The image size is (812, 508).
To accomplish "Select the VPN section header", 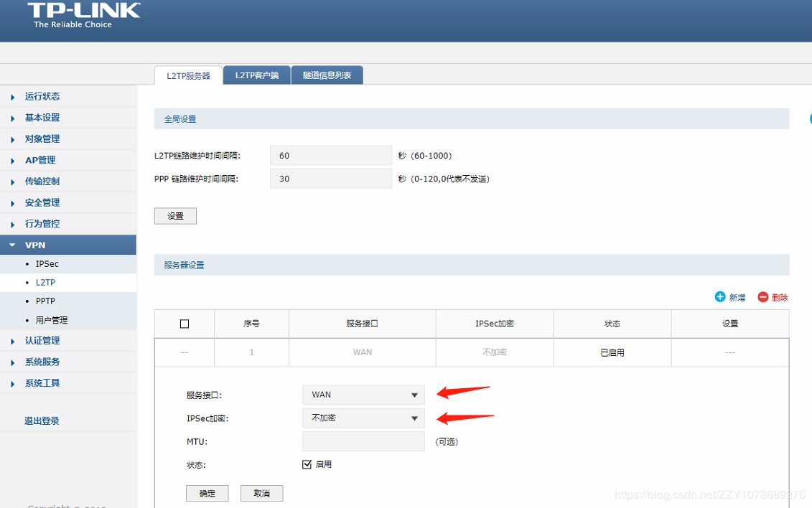I will click(x=67, y=245).
